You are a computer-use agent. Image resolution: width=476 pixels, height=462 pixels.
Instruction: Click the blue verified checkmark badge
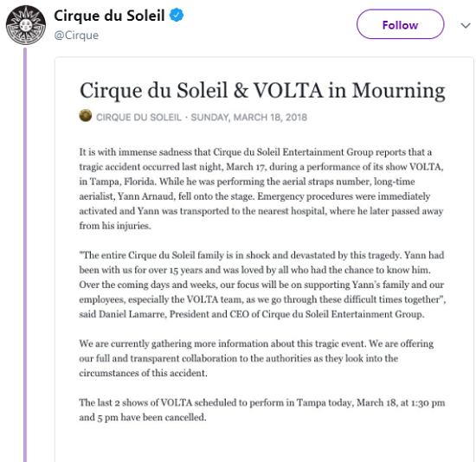[177, 16]
